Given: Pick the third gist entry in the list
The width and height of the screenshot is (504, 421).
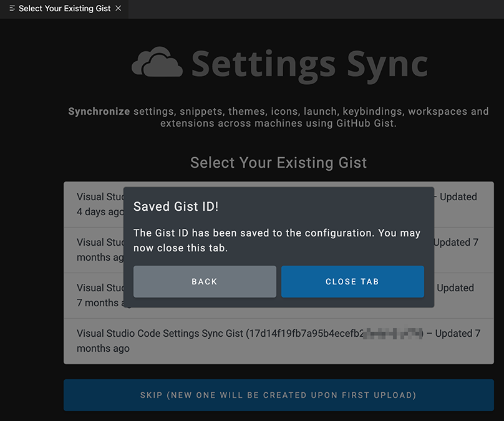Looking at the screenshot, I should 94,295.
